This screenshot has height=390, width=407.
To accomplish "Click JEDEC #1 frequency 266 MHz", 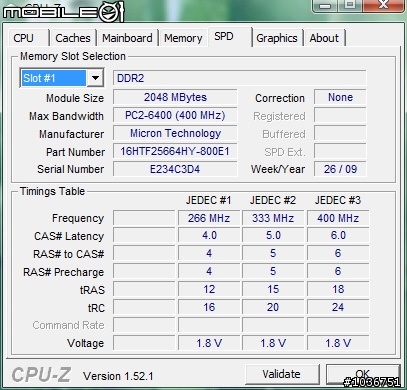I will point(209,218).
